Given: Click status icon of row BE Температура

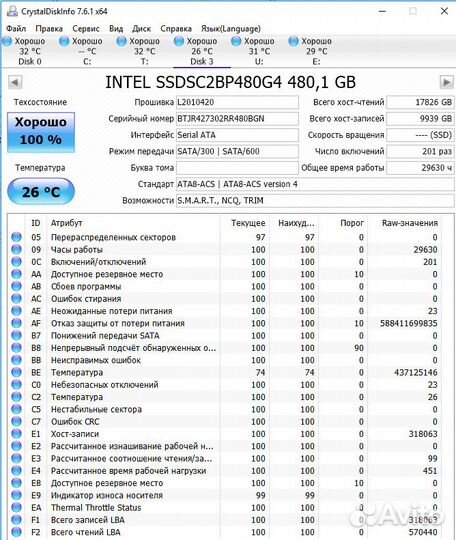Looking at the screenshot, I should coord(16,372).
